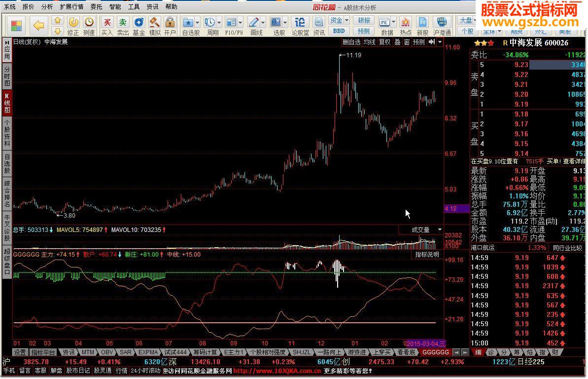Expand the 资金 dropdown arrow

pyautogui.click(x=347, y=20)
